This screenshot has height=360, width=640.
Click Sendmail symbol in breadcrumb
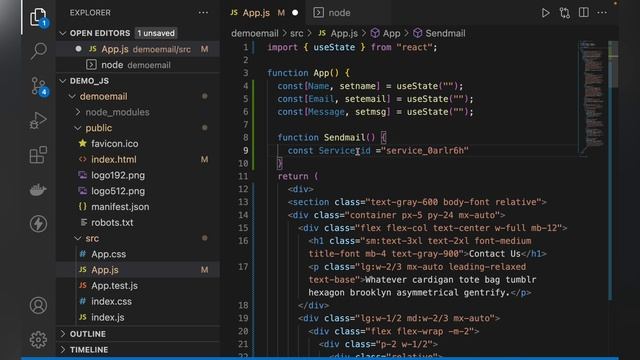coord(439,33)
